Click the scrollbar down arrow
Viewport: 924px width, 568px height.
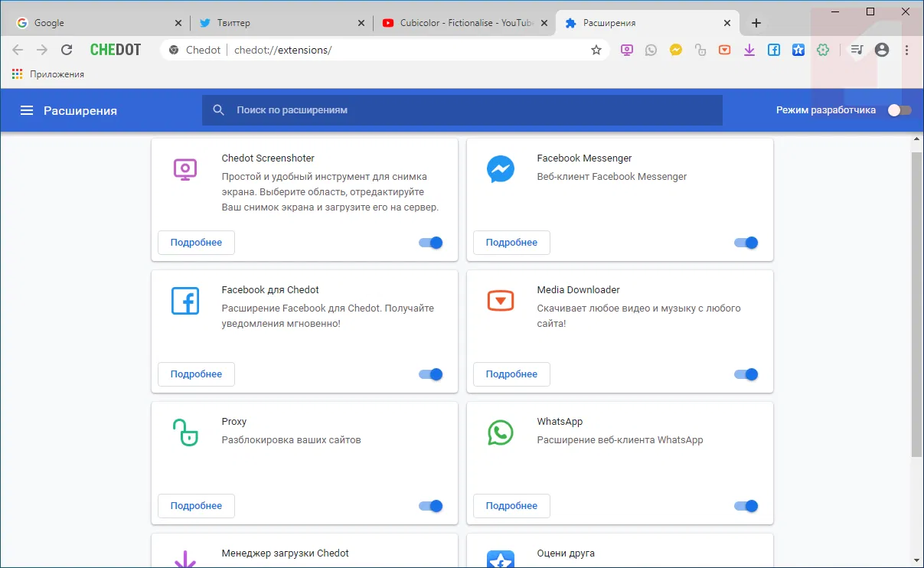click(917, 560)
